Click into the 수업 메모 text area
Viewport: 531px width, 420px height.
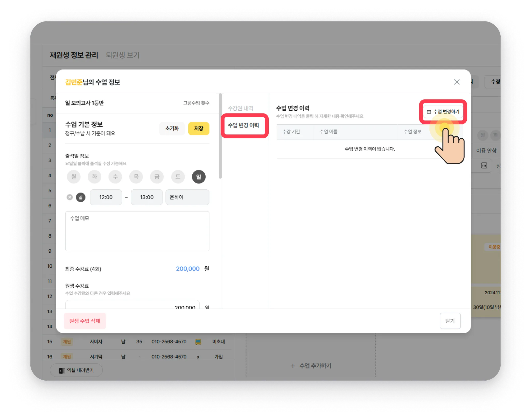coord(137,231)
